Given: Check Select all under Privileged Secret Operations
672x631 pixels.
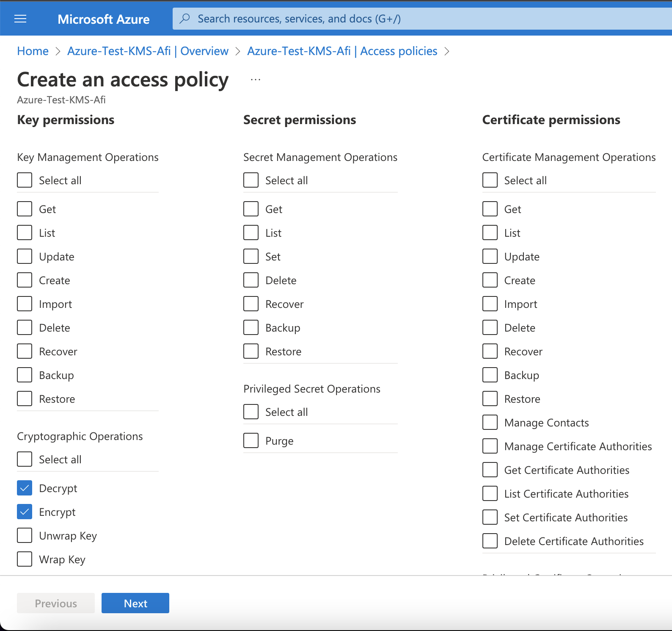Looking at the screenshot, I should tap(251, 412).
